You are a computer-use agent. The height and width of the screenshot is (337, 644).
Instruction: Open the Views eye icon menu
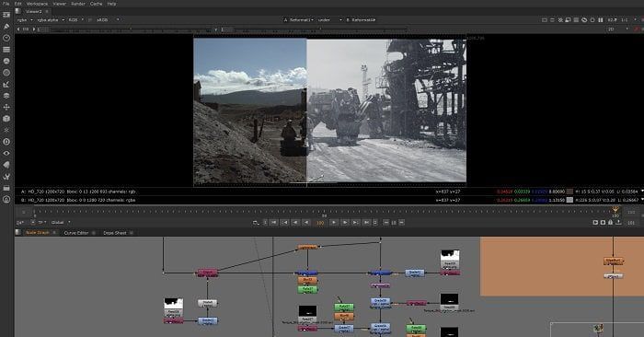(x=6, y=153)
